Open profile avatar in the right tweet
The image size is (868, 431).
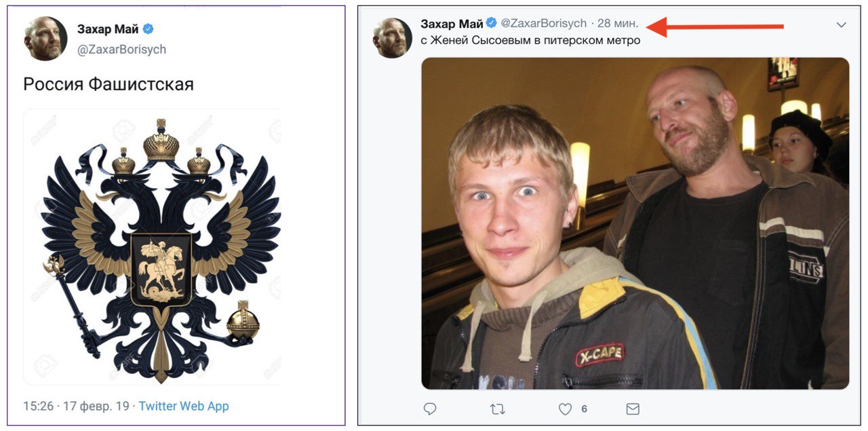point(393,38)
